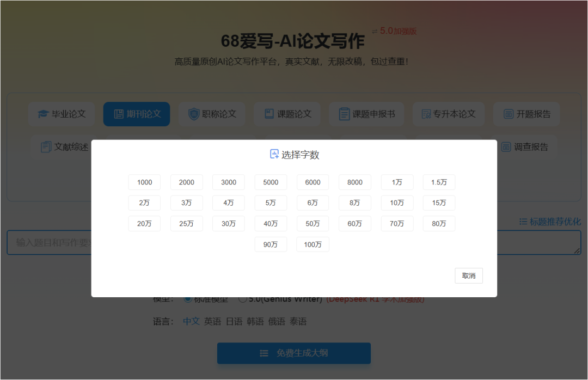Select the 30万 word count option
The height and width of the screenshot is (380, 588).
(228, 224)
